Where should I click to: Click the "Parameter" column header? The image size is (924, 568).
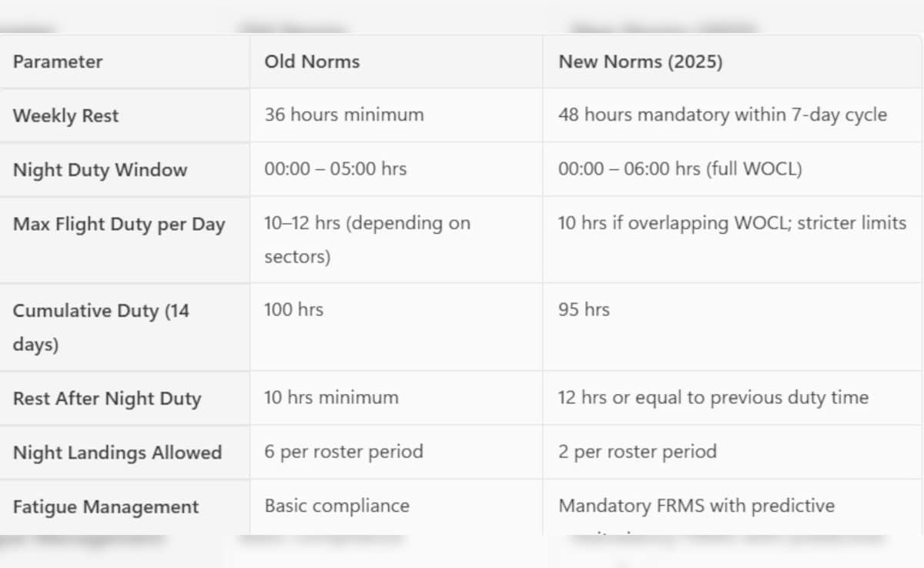[x=58, y=62]
